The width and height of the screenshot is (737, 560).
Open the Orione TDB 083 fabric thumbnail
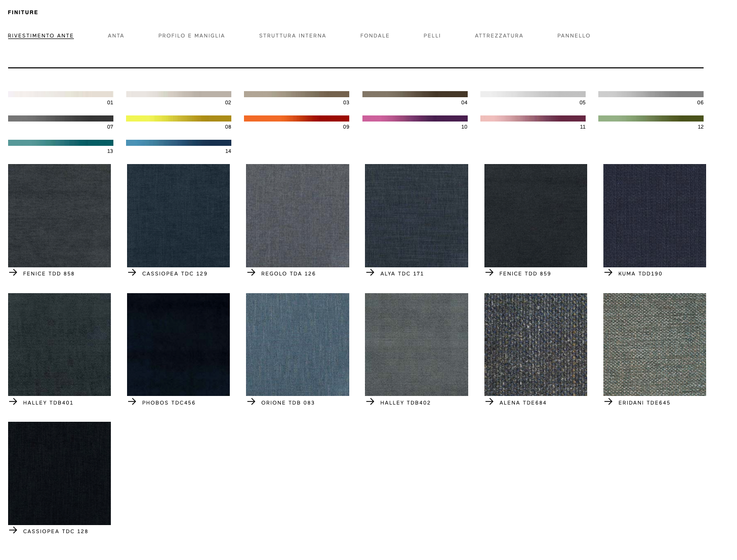tap(298, 344)
